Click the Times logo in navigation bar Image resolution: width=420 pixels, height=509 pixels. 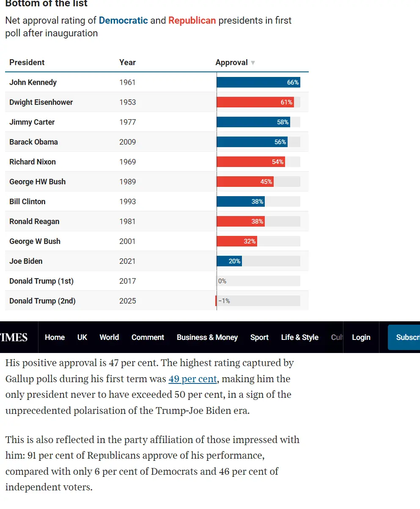click(14, 337)
